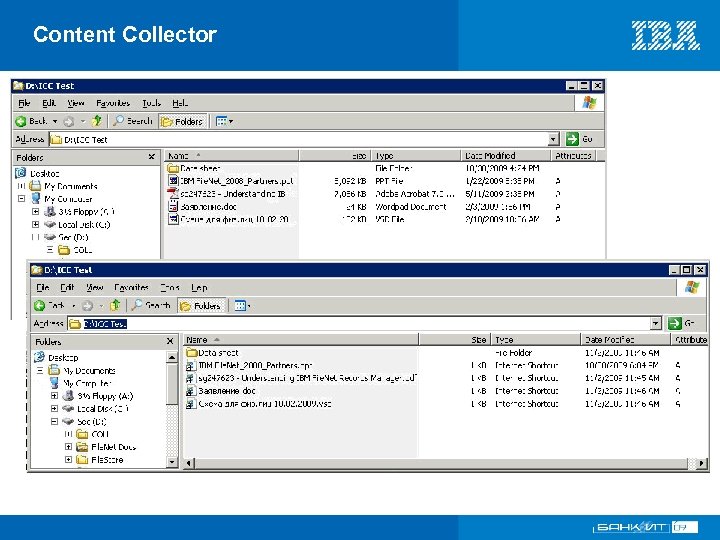Viewport: 720px width, 540px height.
Task: Select PPT file icon in upper window
Action: pos(173,180)
